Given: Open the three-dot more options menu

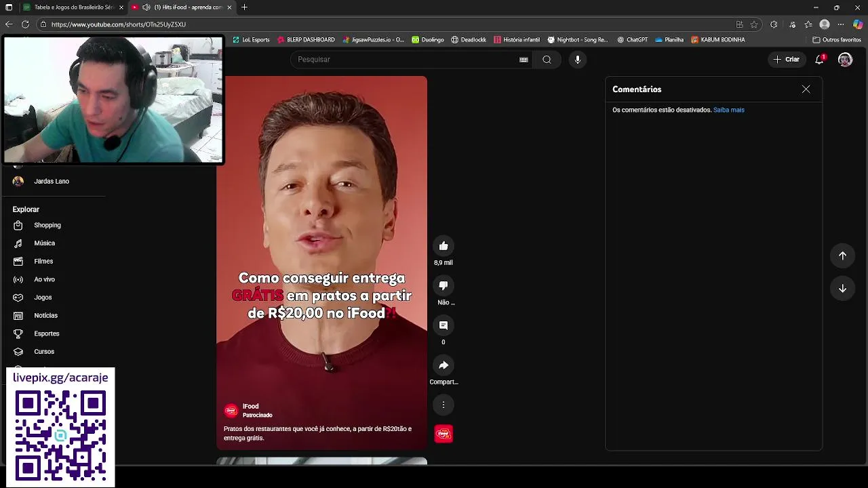Looking at the screenshot, I should 443,405.
